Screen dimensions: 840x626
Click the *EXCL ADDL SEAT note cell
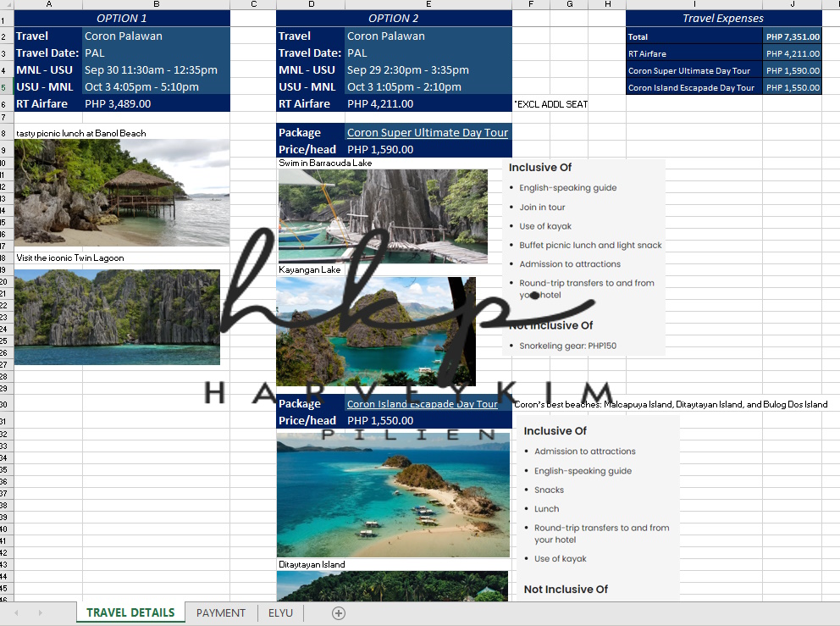pos(550,104)
